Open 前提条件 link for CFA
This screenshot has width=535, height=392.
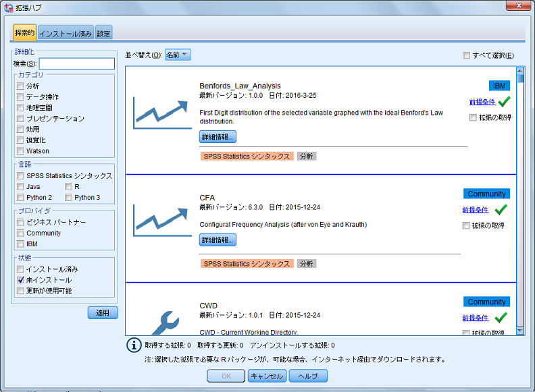point(475,210)
